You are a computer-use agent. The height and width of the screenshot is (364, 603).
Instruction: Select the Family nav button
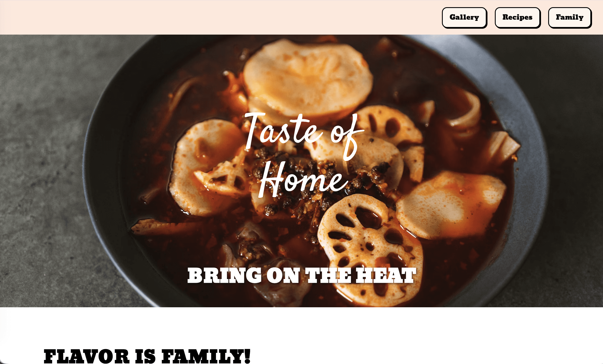pyautogui.click(x=570, y=18)
